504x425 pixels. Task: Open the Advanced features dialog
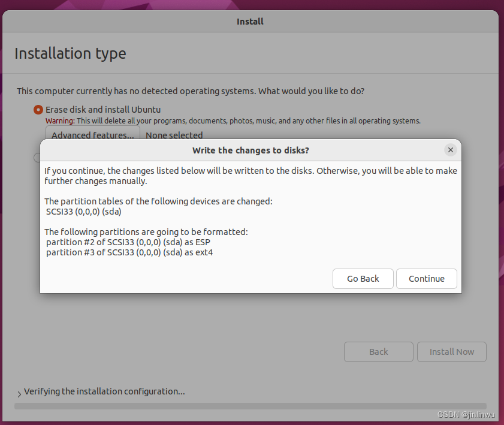92,135
